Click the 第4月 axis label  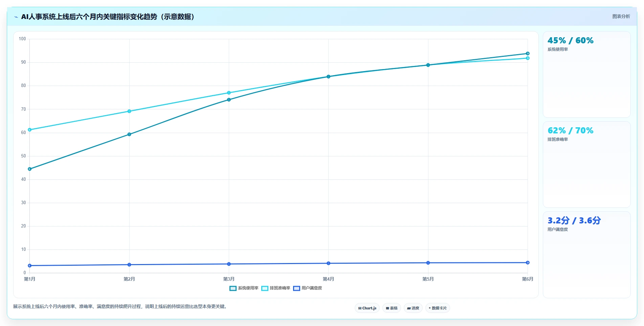328,279
